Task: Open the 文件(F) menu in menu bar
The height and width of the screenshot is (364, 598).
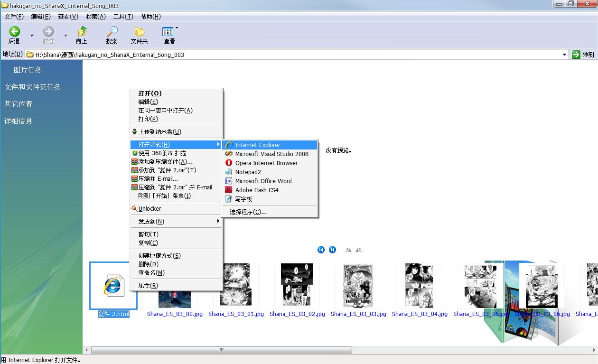Action: [14, 17]
